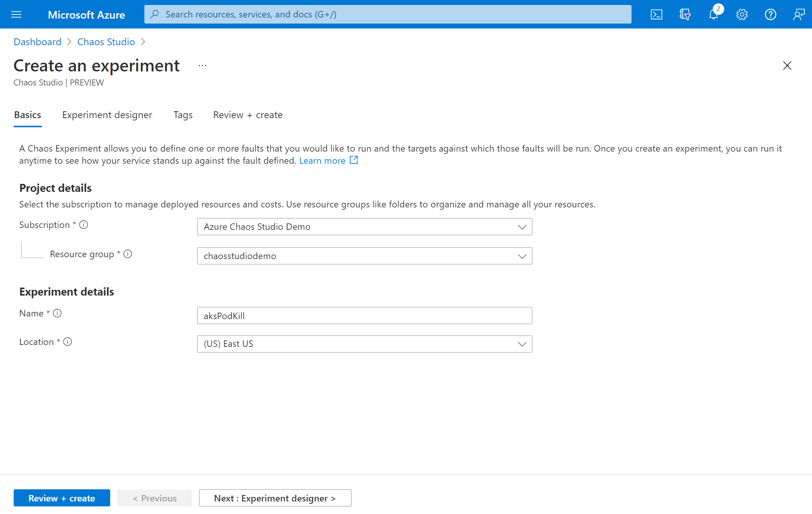Screen dimensions: 812x514
Task: Click the Review + create tab
Action: (248, 115)
